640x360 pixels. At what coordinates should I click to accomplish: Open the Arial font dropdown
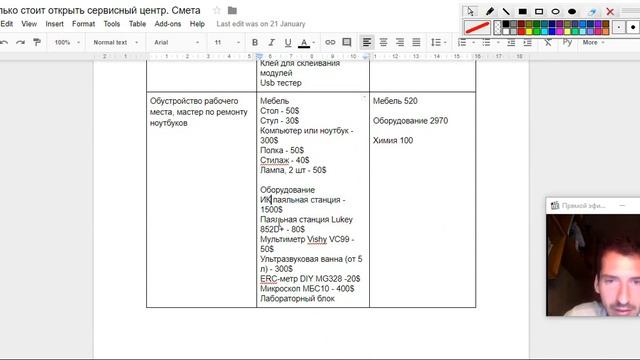(176, 42)
